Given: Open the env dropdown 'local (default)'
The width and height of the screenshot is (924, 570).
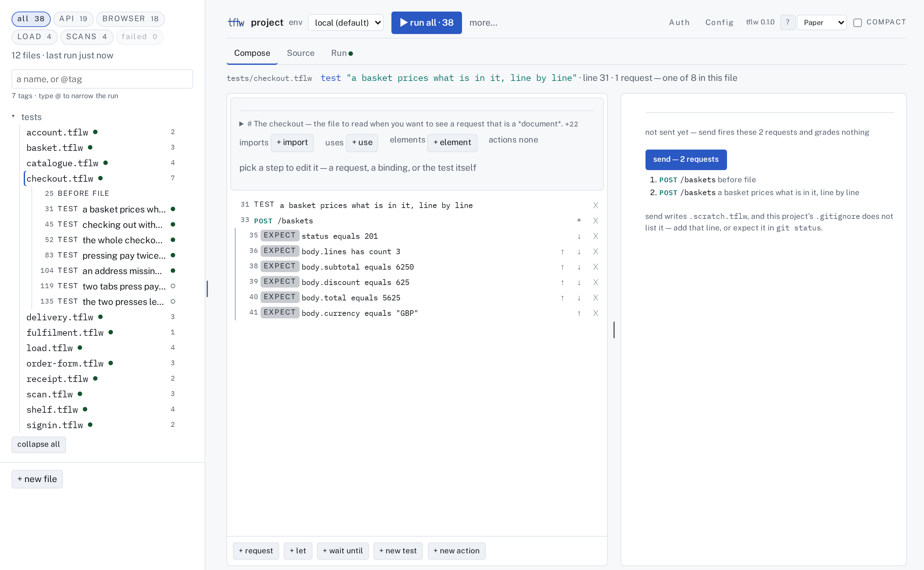Looking at the screenshot, I should click(346, 22).
